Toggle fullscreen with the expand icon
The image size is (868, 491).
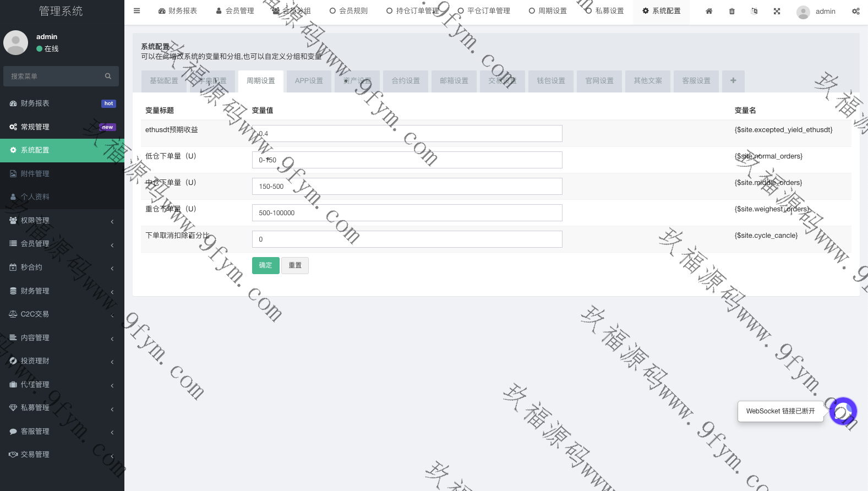tap(777, 11)
